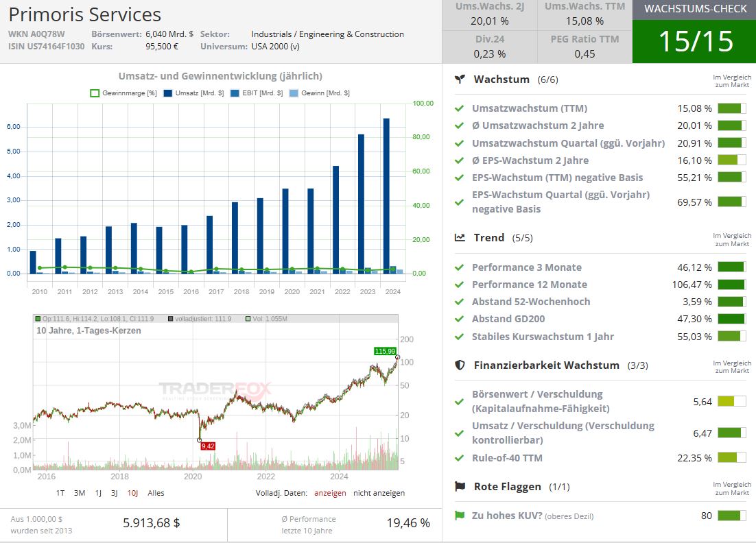Toggle the EBIT [Mrd. $] legend entry
Viewport: 756px width, 543px height.
[257, 93]
